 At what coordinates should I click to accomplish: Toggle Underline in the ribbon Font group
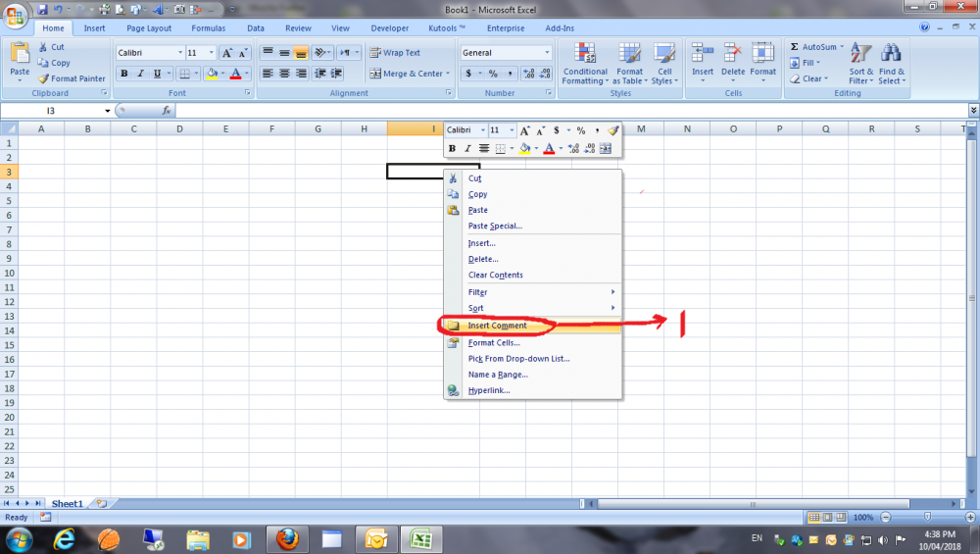(x=157, y=74)
